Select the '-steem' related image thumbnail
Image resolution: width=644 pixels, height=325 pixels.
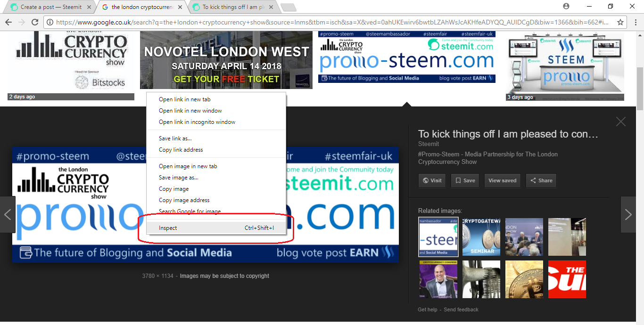click(438, 237)
